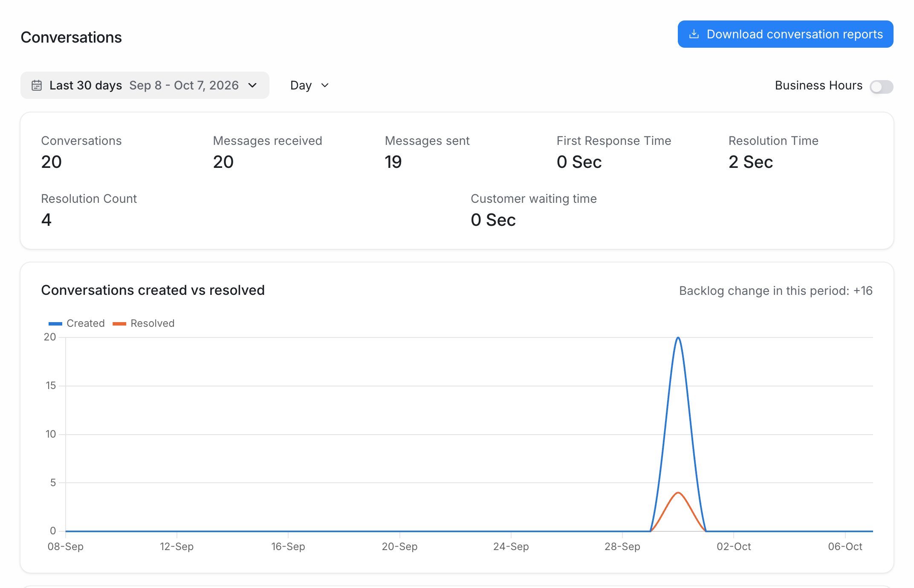Click the Conversations created vs resolved heading
This screenshot has width=914, height=588.
point(153,290)
